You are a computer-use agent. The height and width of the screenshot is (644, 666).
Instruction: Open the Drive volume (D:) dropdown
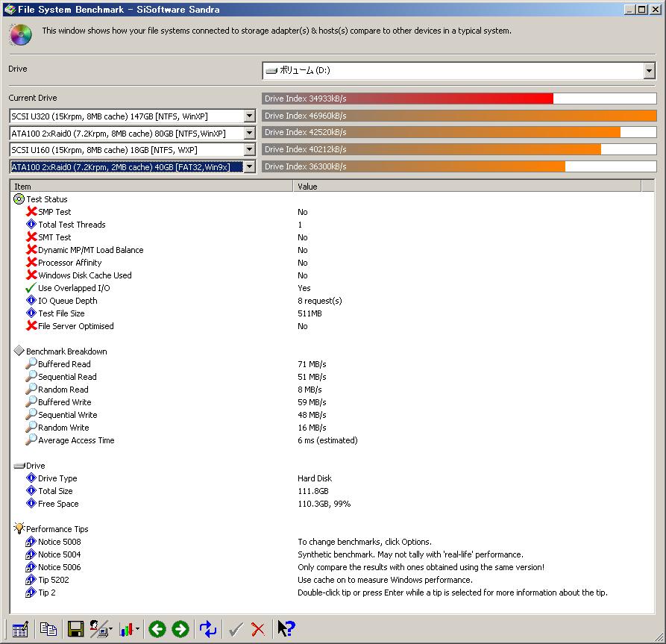click(649, 71)
